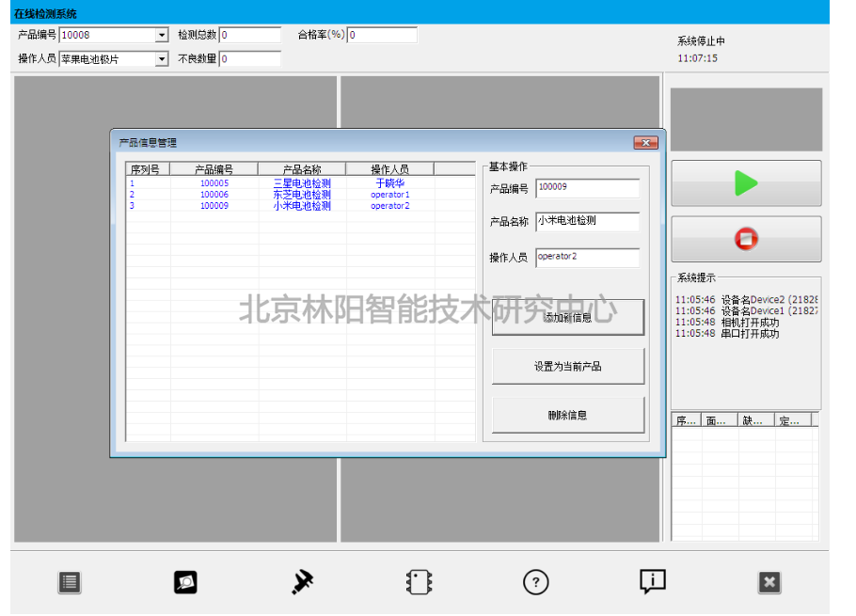Click the question mark help icon
The width and height of the screenshot is (856, 616).
pyautogui.click(x=535, y=582)
